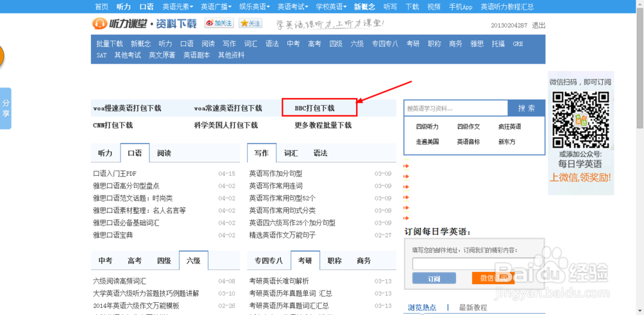The width and height of the screenshot is (644, 315).
Task: Go to 首页 in top navigation
Action: 102,6
